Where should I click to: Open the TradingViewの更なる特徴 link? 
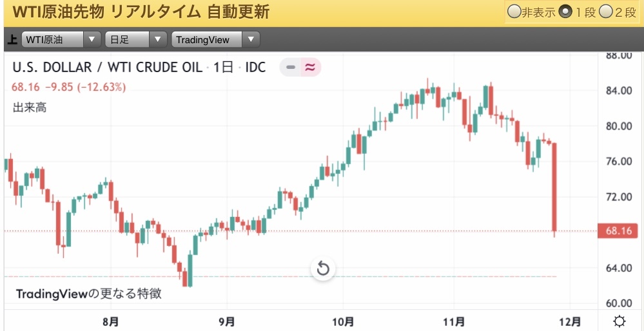(88, 294)
